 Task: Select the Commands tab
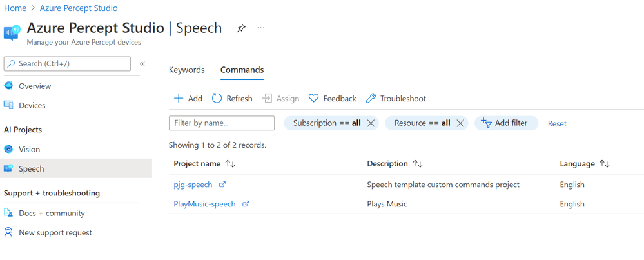click(x=242, y=70)
